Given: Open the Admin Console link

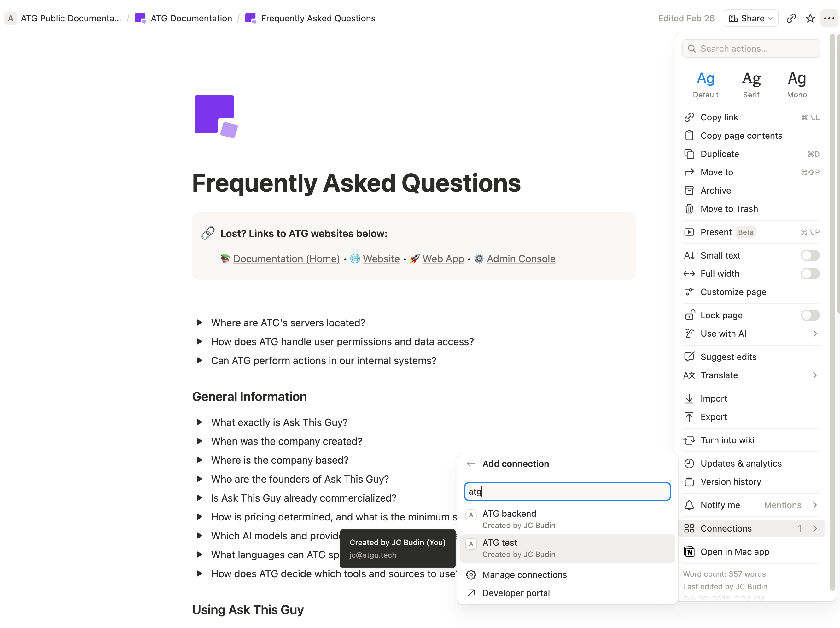Looking at the screenshot, I should [x=521, y=259].
